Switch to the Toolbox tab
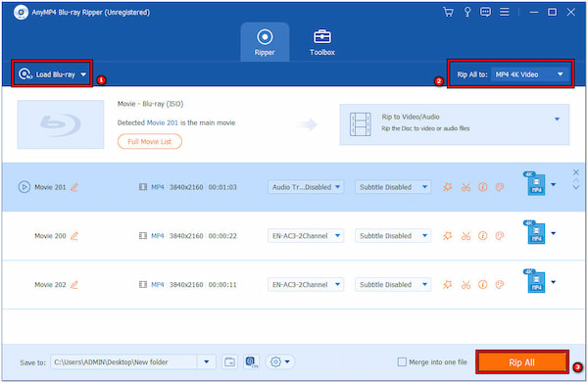 pos(322,42)
